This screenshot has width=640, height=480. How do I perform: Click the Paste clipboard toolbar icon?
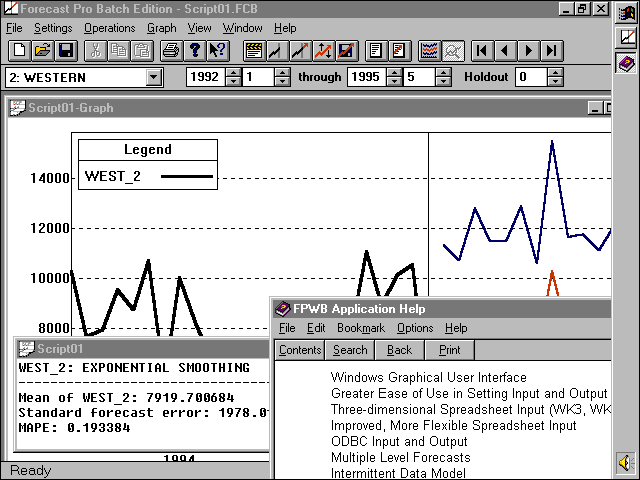tap(142, 51)
